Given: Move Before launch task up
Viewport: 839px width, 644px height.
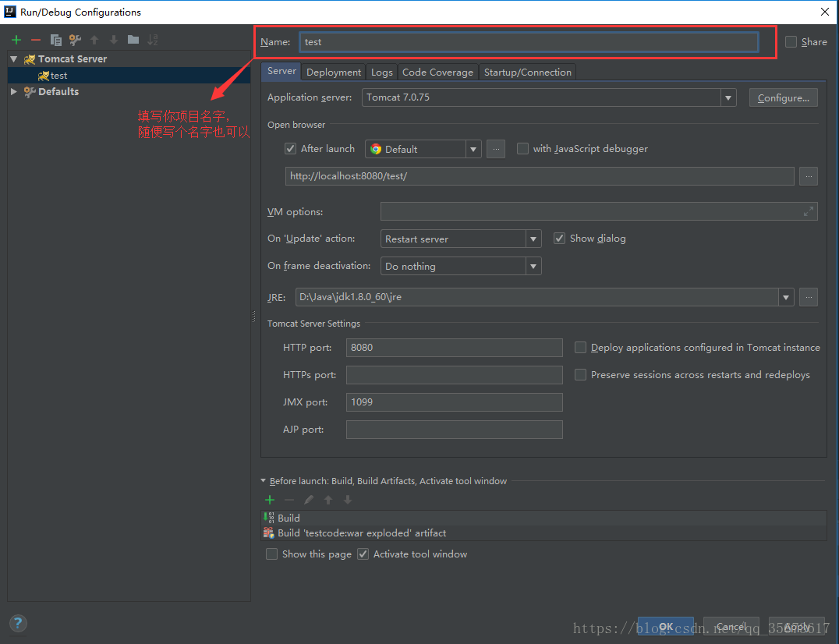Looking at the screenshot, I should click(328, 500).
